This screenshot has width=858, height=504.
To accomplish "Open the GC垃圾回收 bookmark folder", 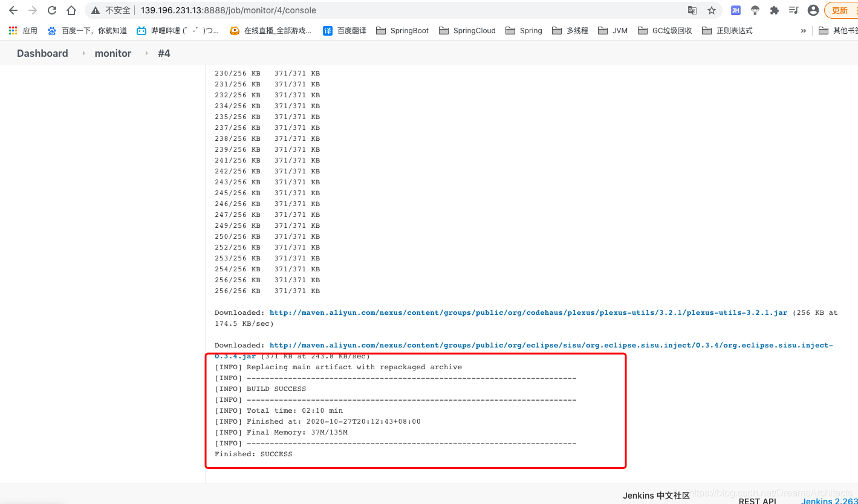I will click(x=665, y=30).
